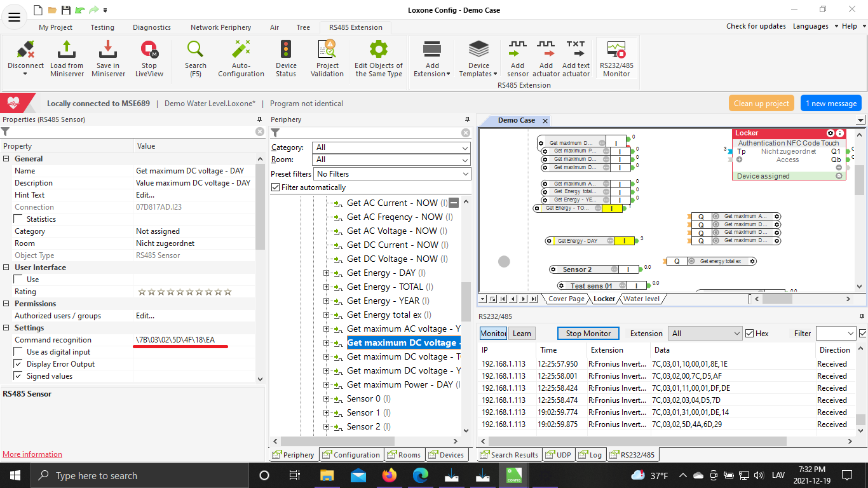Viewport: 868px width, 488px height.
Task: Open Firefox from the taskbar
Action: tap(390, 475)
